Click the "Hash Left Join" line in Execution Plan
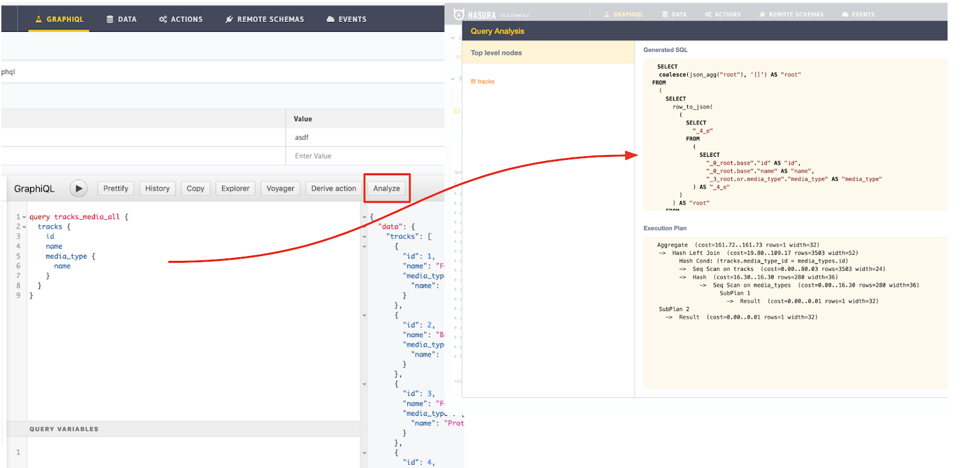Screen dimensions: 980x468 [x=758, y=253]
